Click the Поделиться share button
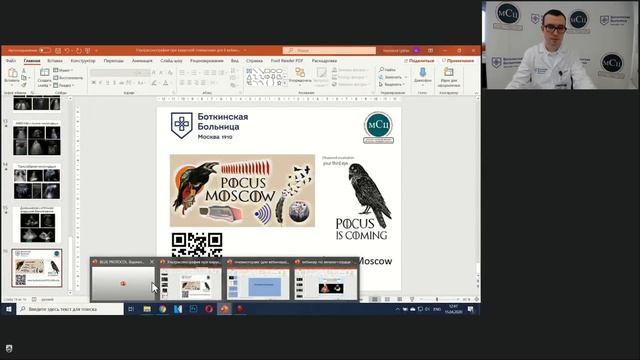This screenshot has height=360, width=640. click(419, 61)
